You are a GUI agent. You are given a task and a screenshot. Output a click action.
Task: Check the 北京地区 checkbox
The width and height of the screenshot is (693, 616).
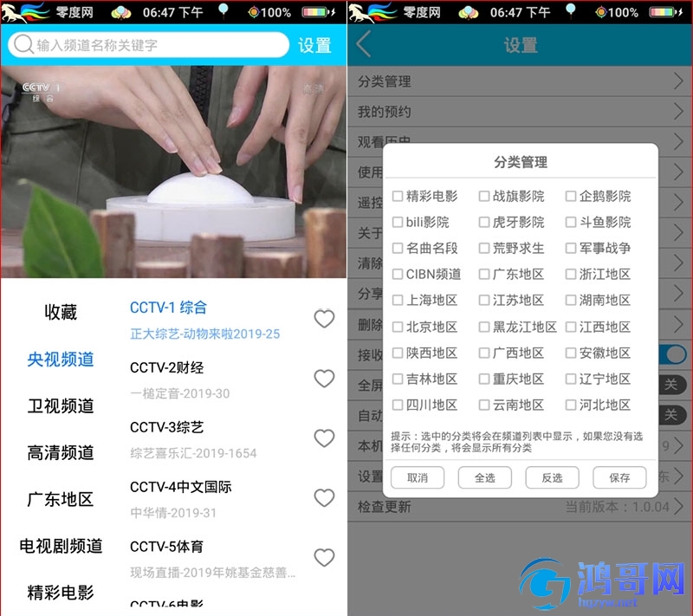pyautogui.click(x=398, y=327)
